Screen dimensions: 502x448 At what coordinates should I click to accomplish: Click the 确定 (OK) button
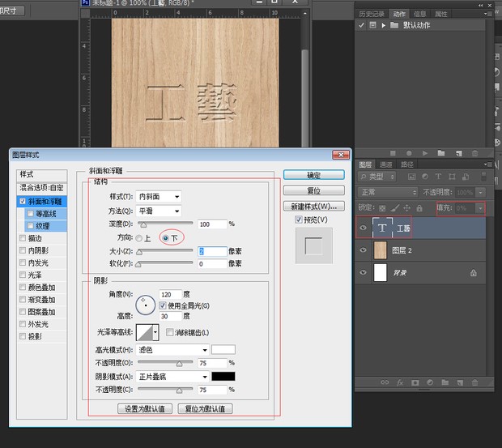(x=313, y=175)
